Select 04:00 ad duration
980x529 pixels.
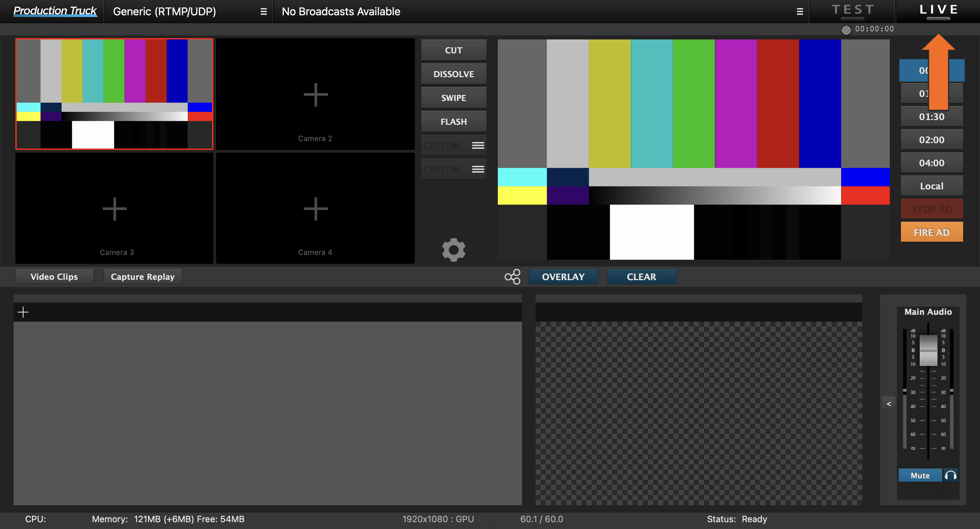point(931,163)
